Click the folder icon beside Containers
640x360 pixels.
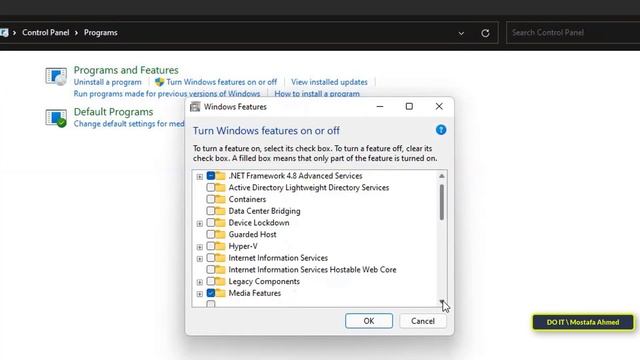[220, 199]
